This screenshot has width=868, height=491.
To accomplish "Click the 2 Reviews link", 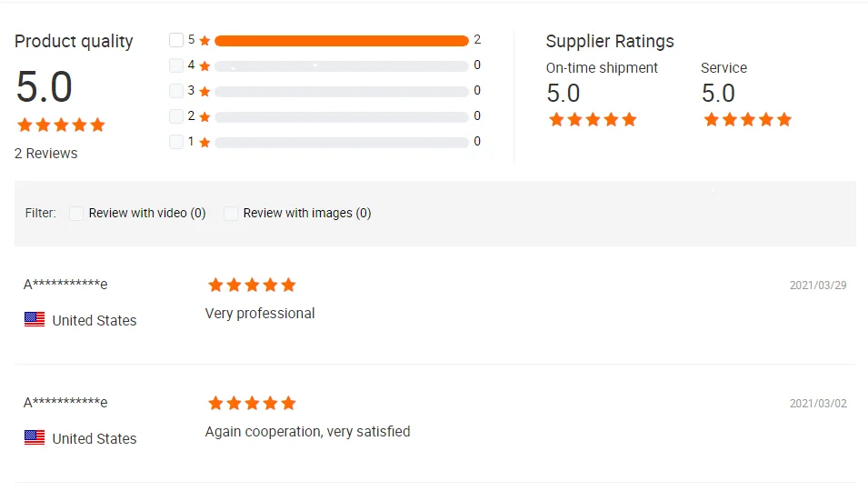I will pos(46,154).
